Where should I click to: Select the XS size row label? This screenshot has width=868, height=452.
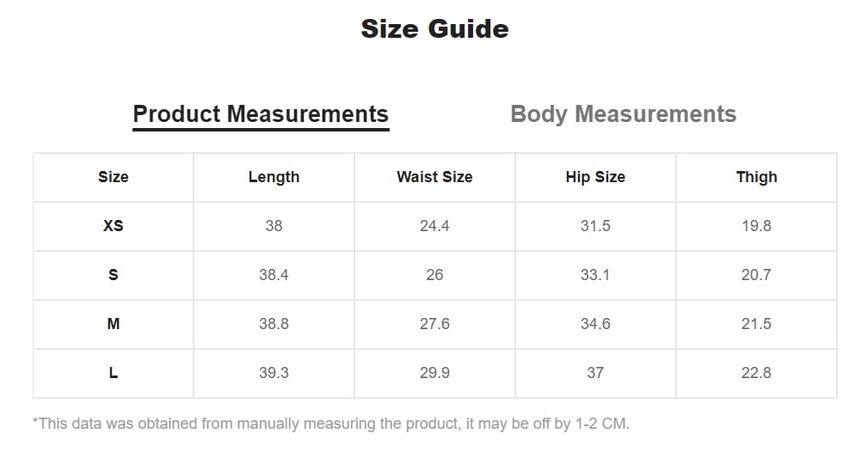[x=113, y=226]
